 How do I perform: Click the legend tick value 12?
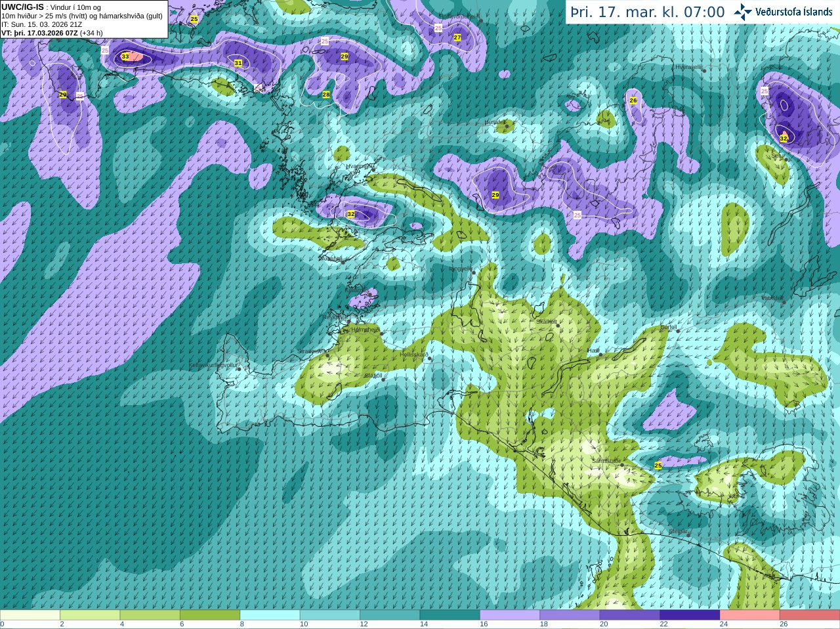point(364,624)
